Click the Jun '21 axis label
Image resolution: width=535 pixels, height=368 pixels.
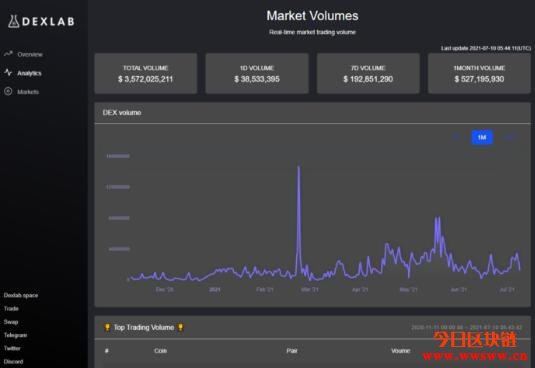459,290
